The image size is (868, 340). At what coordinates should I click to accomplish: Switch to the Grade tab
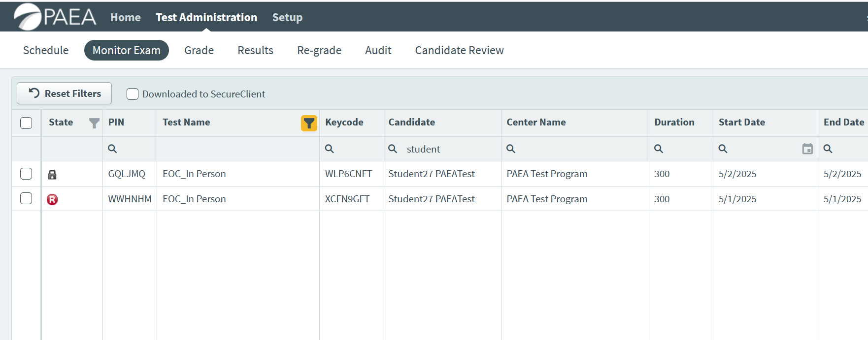tap(199, 50)
